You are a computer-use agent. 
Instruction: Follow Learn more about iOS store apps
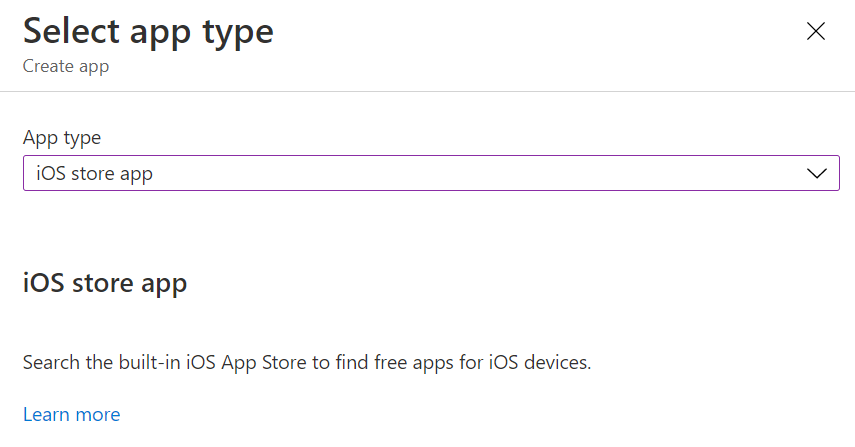tap(71, 414)
